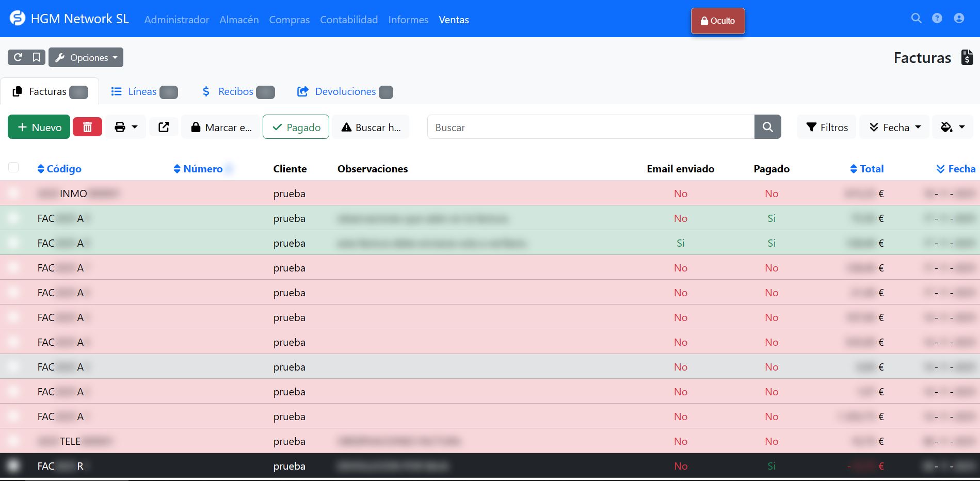This screenshot has width=980, height=481.
Task: Switch to the Recibos tab
Action: (236, 91)
